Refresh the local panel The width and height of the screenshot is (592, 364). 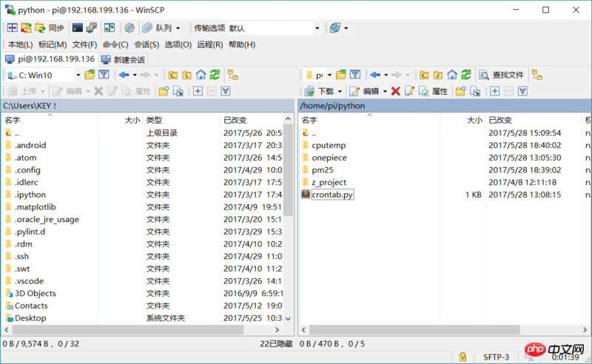point(215,75)
